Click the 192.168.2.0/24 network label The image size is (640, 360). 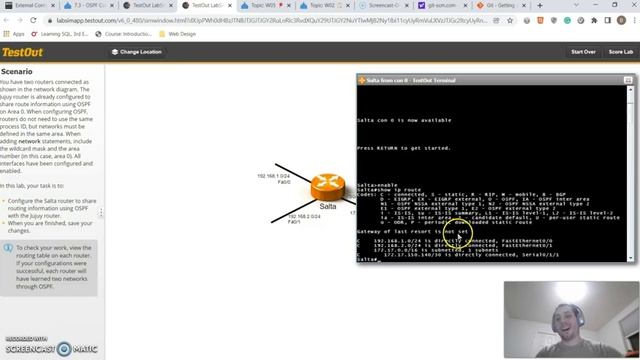[304, 216]
